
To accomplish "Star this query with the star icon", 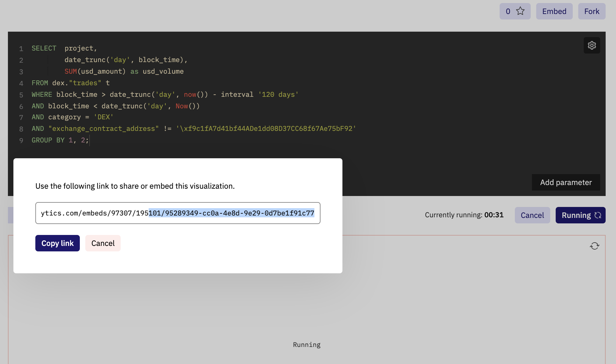I will (x=520, y=11).
